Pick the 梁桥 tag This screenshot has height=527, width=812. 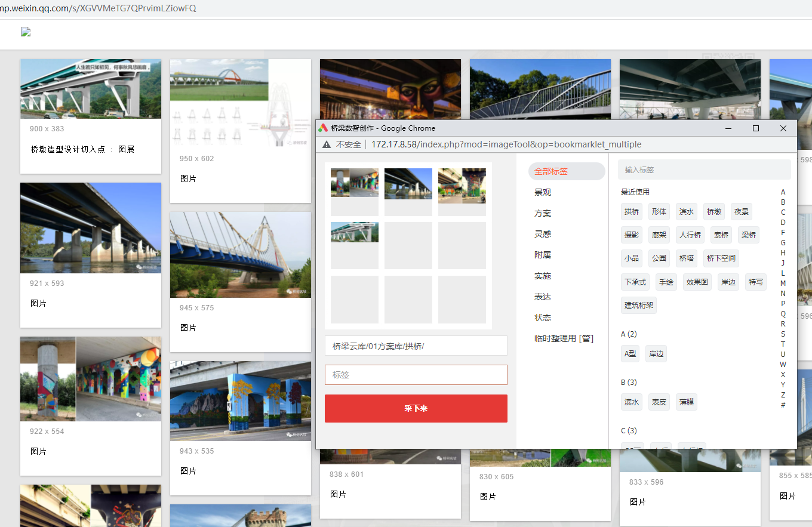tap(749, 235)
